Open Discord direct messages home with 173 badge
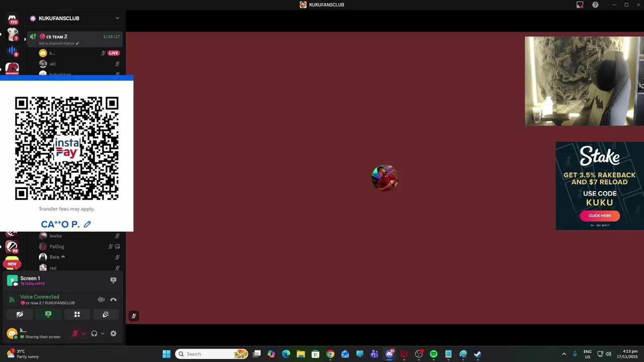Screen dimensions: 644x362 click(x=12, y=19)
